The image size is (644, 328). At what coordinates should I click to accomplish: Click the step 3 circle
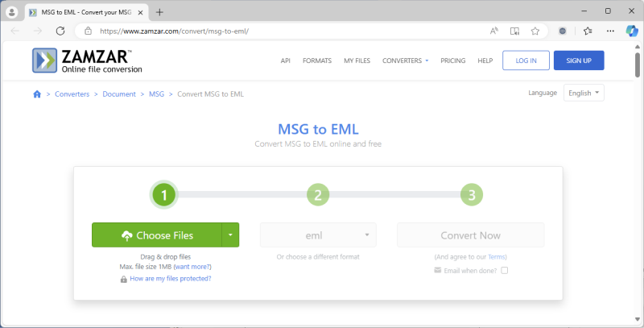click(472, 195)
